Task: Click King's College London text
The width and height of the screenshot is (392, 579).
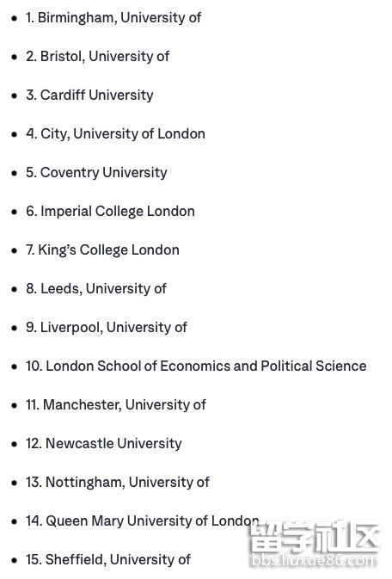Action: coord(102,250)
